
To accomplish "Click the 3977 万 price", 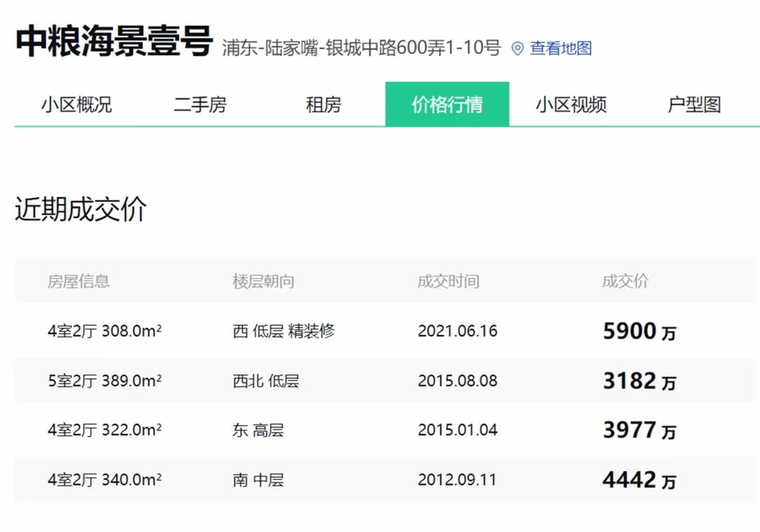I will [639, 430].
